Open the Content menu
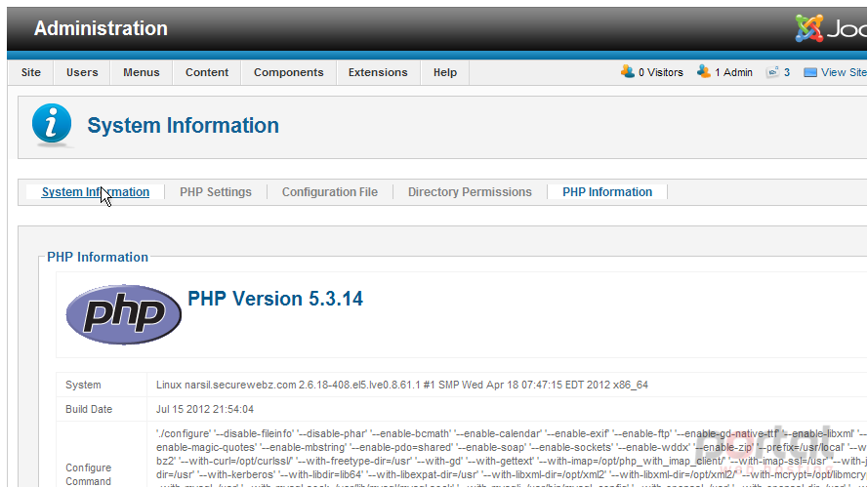868x488 pixels. coord(206,72)
